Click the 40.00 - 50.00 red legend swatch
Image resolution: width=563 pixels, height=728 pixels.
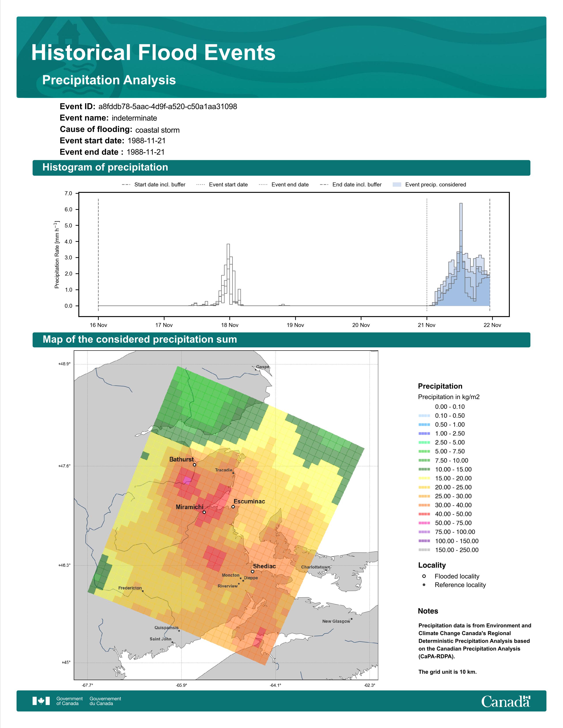[424, 514]
